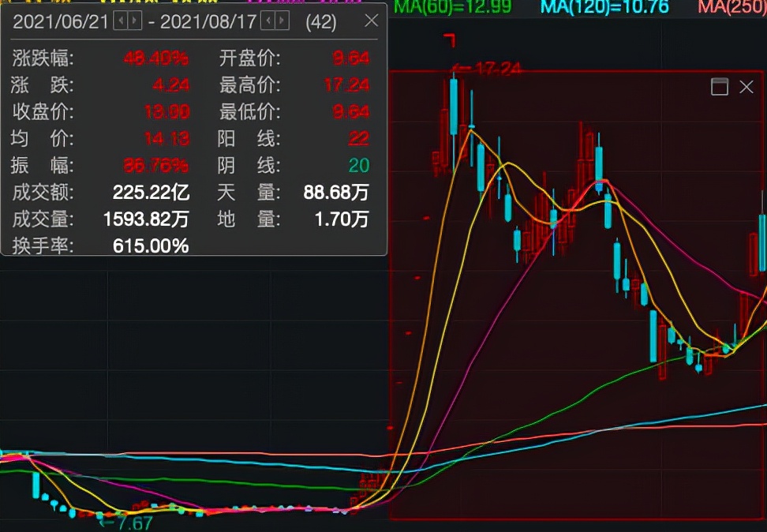Step the start date 2021/06/21 forward

(x=134, y=21)
